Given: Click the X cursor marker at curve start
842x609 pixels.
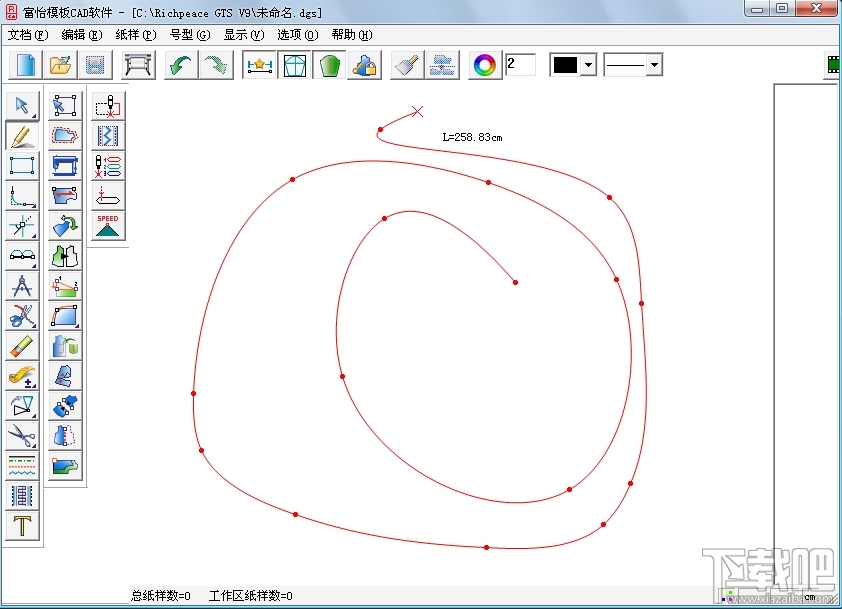Looking at the screenshot, I should [x=417, y=111].
